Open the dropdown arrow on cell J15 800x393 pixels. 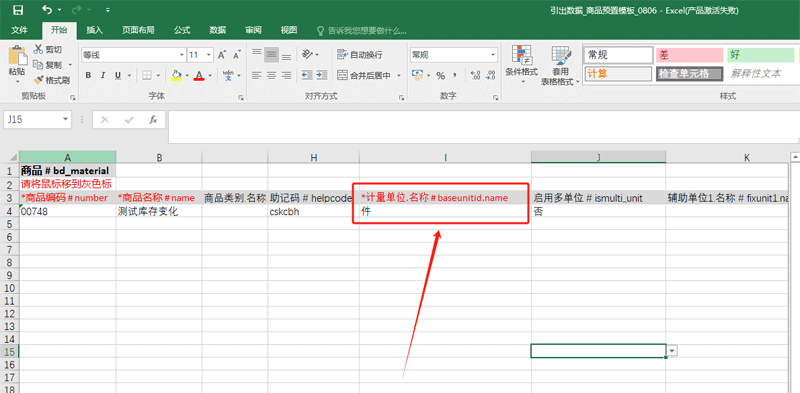click(x=672, y=351)
